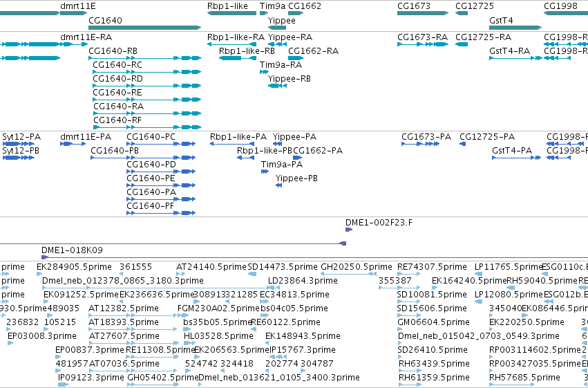This screenshot has height=388, width=588.
Task: Select the CG1640-PF protein label
Action: click(151, 206)
